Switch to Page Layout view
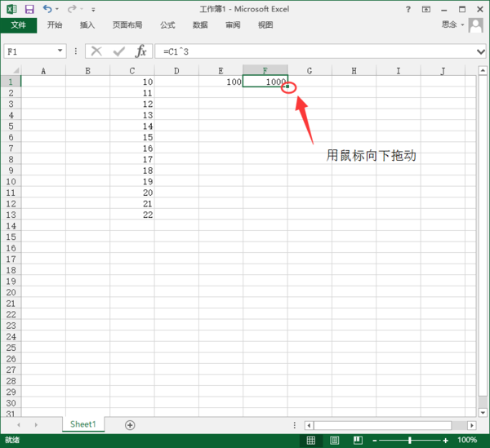 335,440
